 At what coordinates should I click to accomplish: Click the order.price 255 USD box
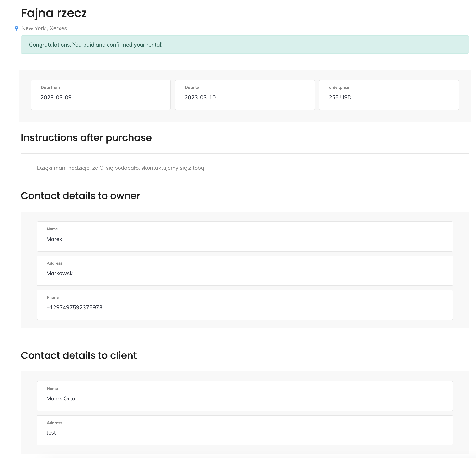[389, 95]
